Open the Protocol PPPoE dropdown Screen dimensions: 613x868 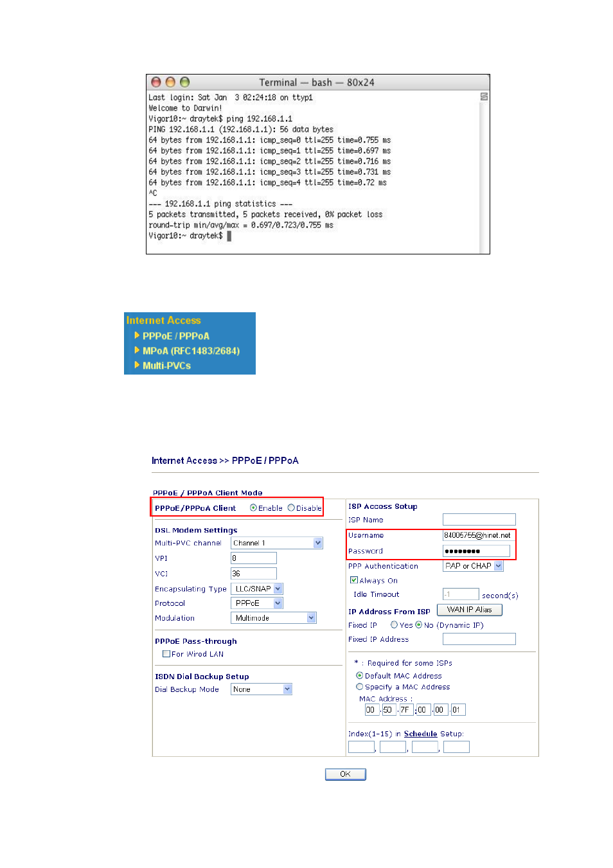click(x=257, y=603)
